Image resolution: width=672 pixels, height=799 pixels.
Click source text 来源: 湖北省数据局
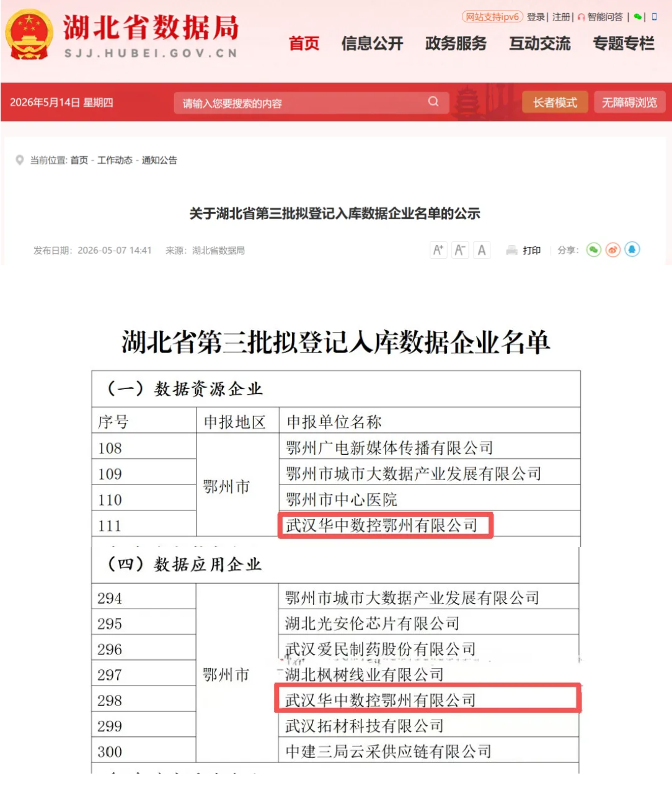click(x=205, y=250)
